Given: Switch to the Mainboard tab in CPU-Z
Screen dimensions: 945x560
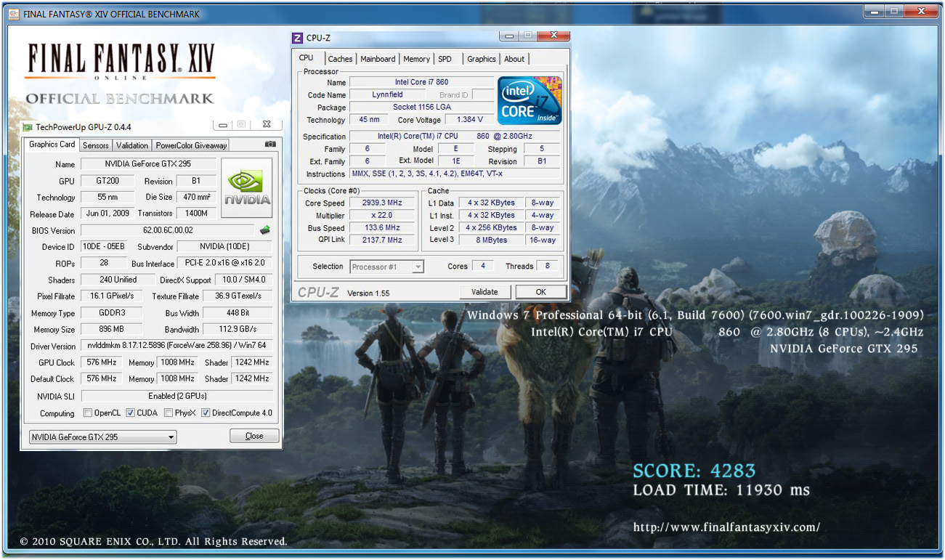Looking at the screenshot, I should point(378,59).
